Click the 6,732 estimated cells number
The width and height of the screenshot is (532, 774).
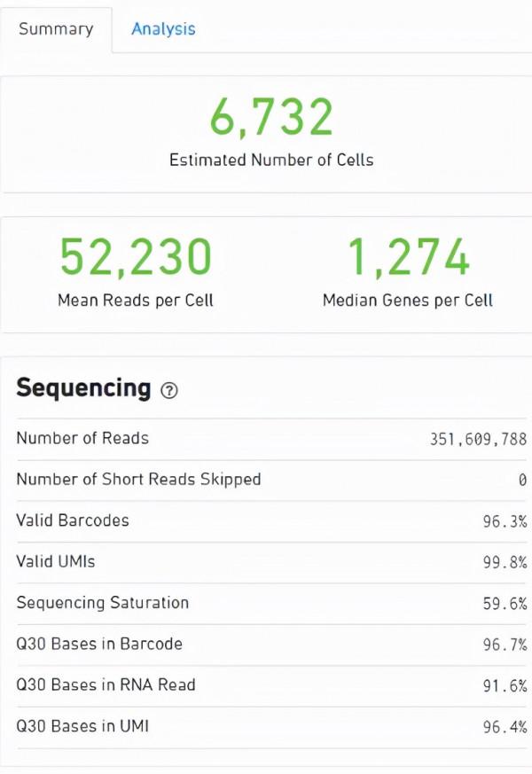click(271, 119)
